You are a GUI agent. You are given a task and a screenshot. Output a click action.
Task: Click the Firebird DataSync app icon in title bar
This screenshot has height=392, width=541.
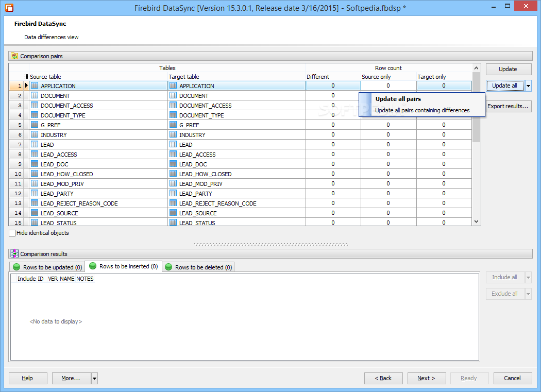(9, 7)
